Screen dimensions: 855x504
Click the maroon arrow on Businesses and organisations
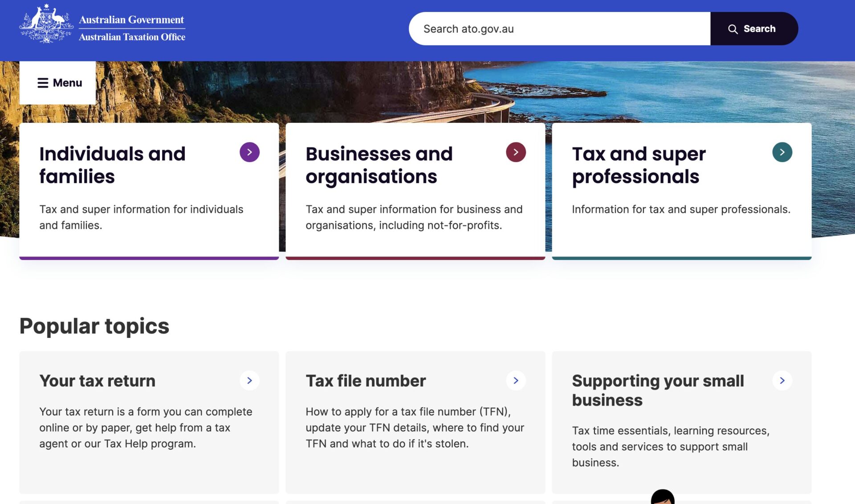(516, 152)
